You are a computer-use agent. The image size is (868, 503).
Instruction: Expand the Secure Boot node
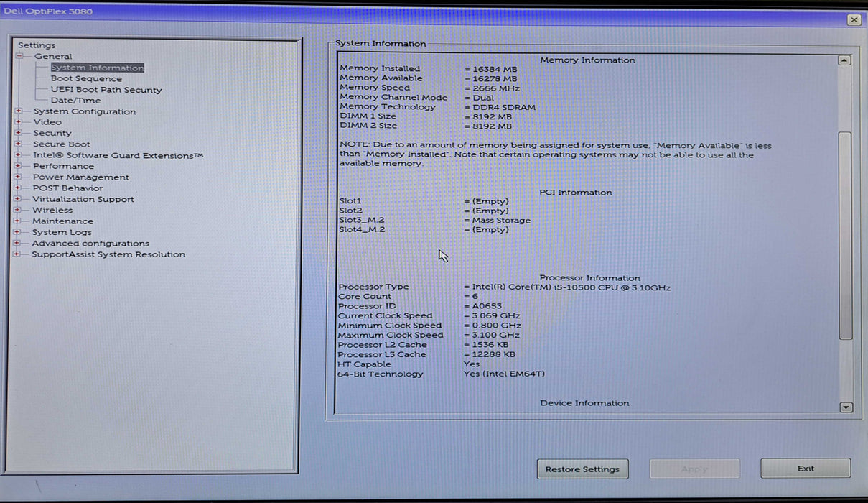click(18, 144)
